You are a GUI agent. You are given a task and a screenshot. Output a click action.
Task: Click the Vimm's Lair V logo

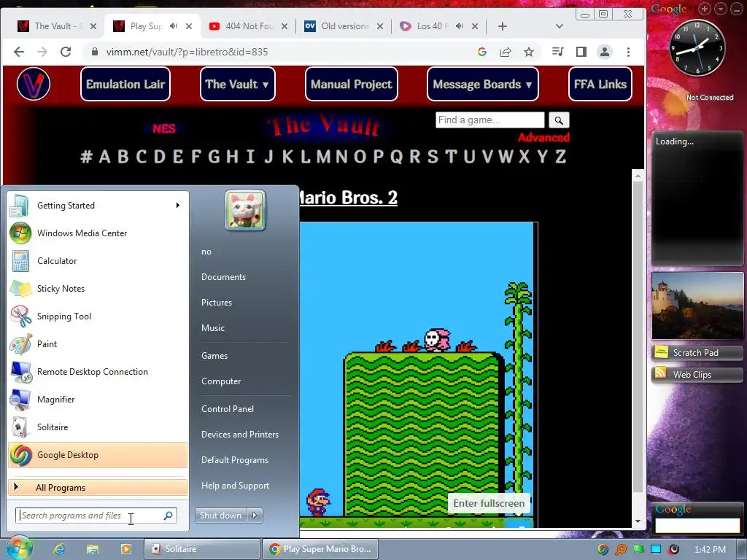tap(34, 85)
